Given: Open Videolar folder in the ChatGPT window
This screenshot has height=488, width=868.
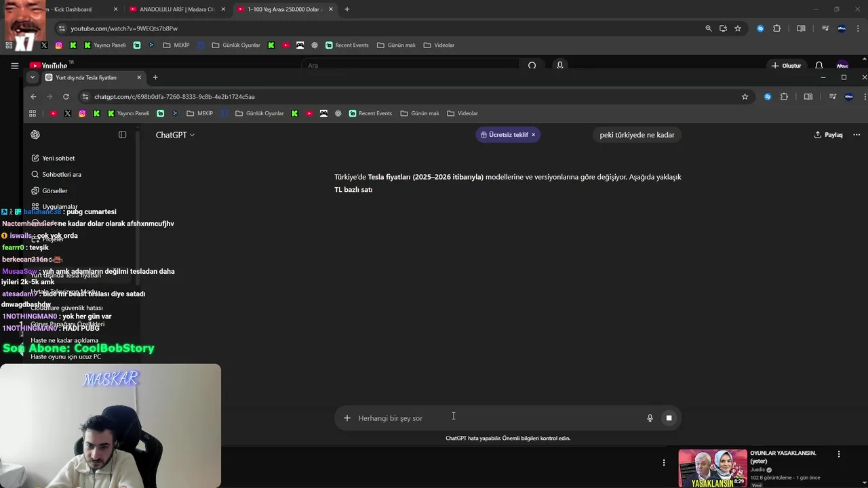Looking at the screenshot, I should [x=462, y=113].
